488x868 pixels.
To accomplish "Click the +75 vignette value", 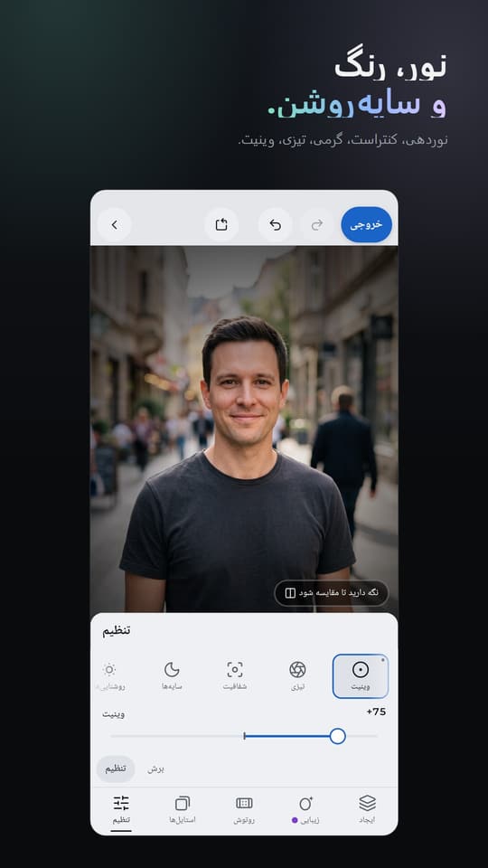I will [x=376, y=712].
